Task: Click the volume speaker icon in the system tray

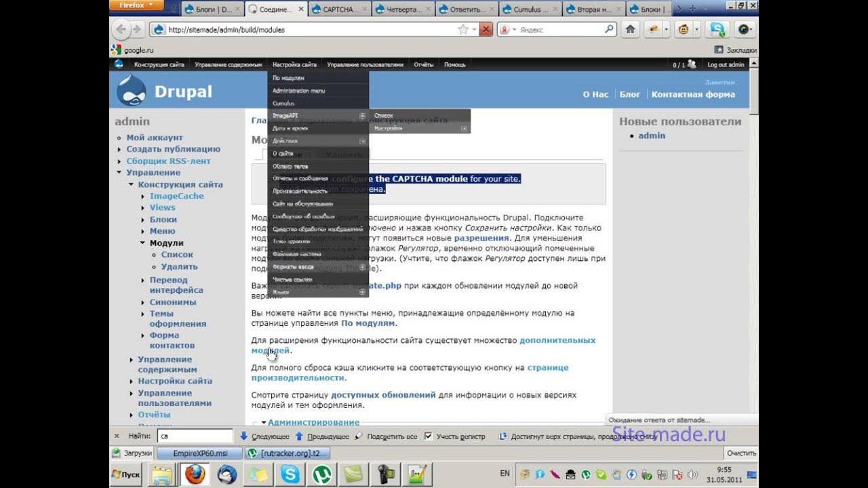Action: 693,474
